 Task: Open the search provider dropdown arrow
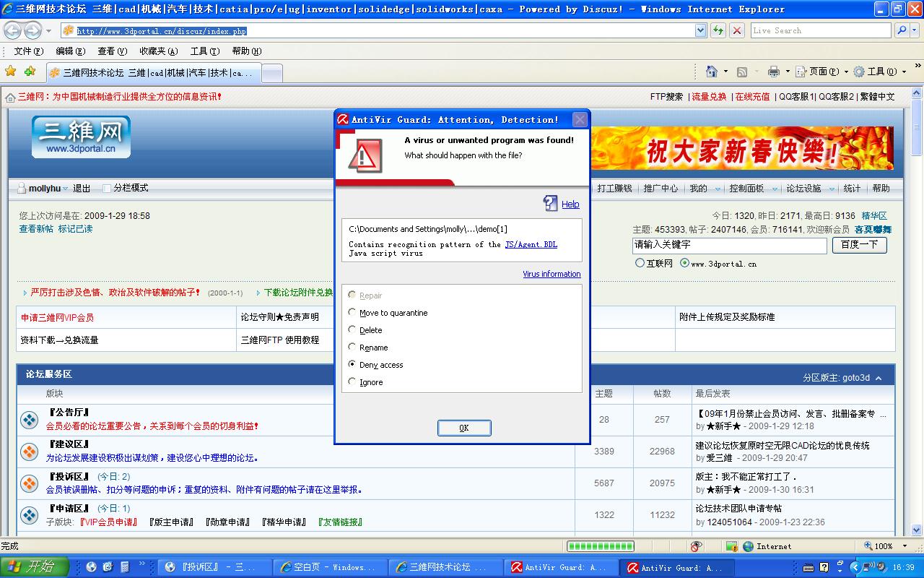click(915, 30)
